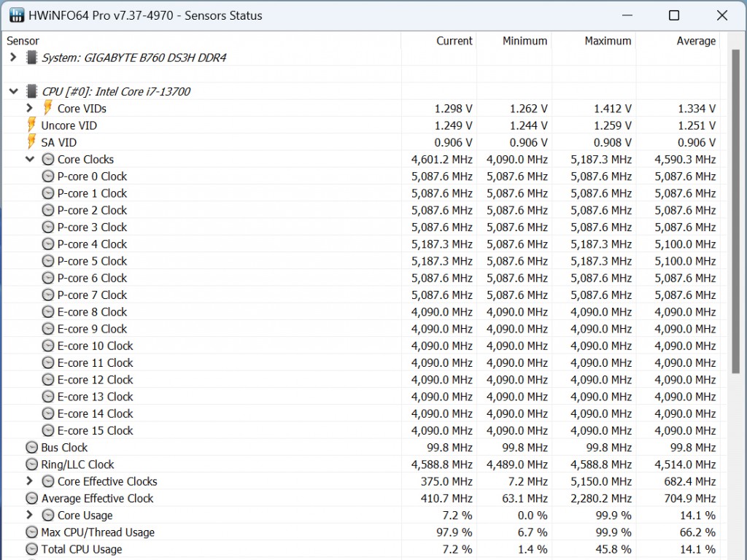Expand the System GIGABYTE B760 DS3H node
The image size is (747, 560).
(13, 58)
